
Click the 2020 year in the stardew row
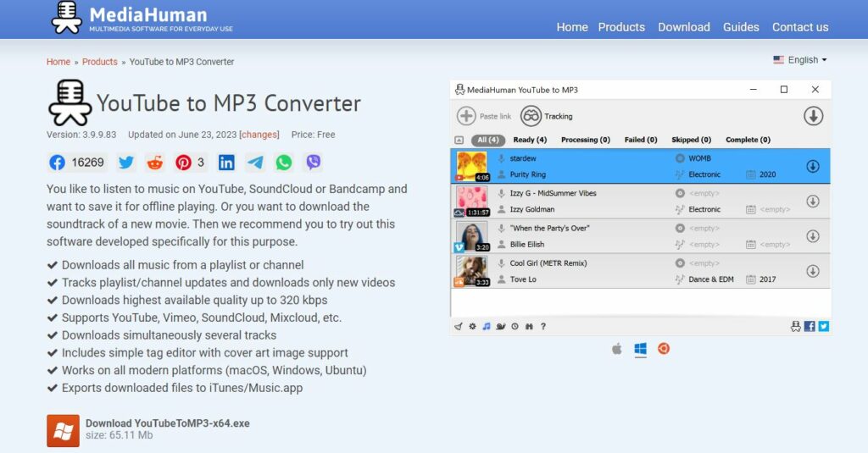[767, 174]
